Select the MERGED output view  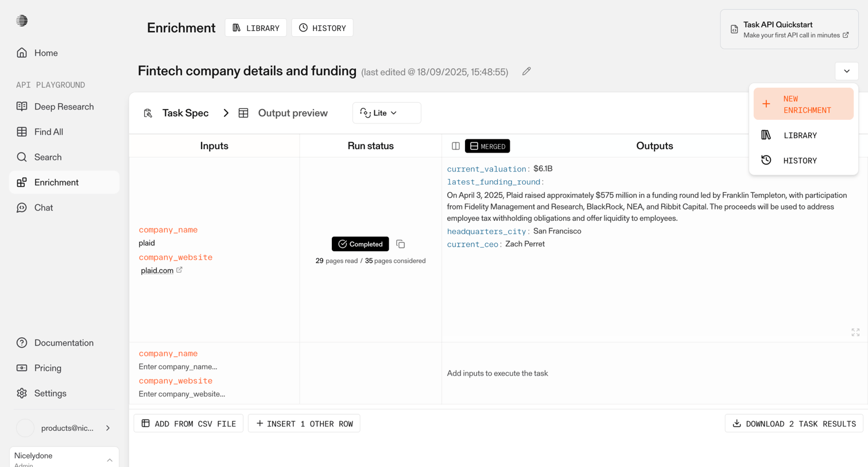click(487, 146)
